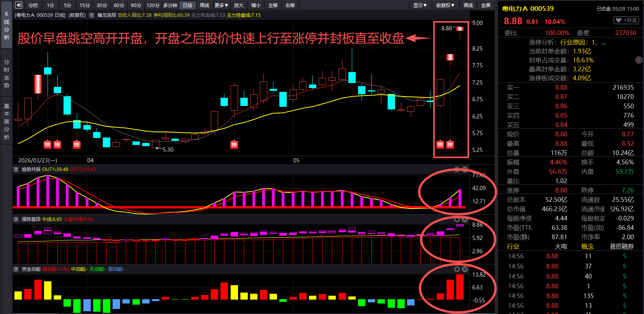Switch to 30分 chart period

click(102, 5)
